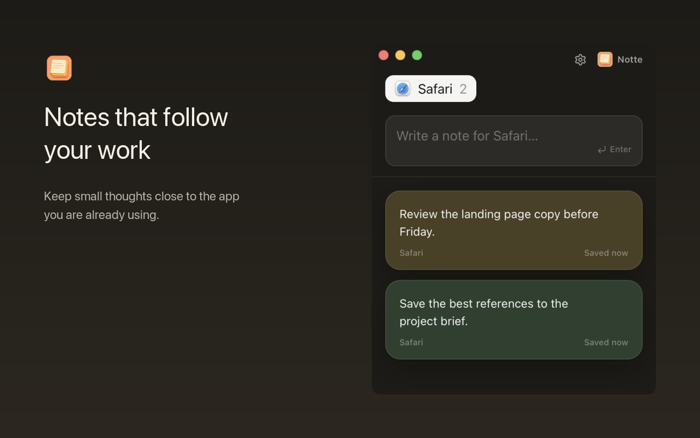Click the Safari compass icon in tab
The height and width of the screenshot is (438, 700).
(403, 88)
